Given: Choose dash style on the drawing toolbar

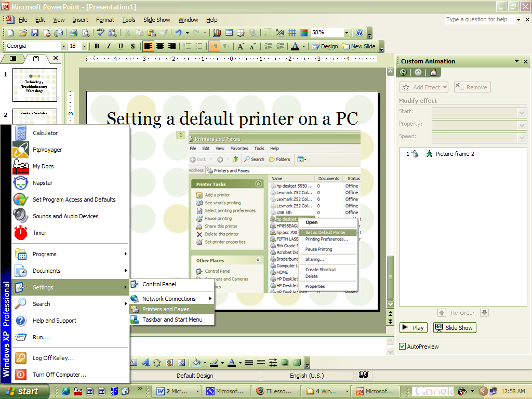Looking at the screenshot, I should point(261,363).
